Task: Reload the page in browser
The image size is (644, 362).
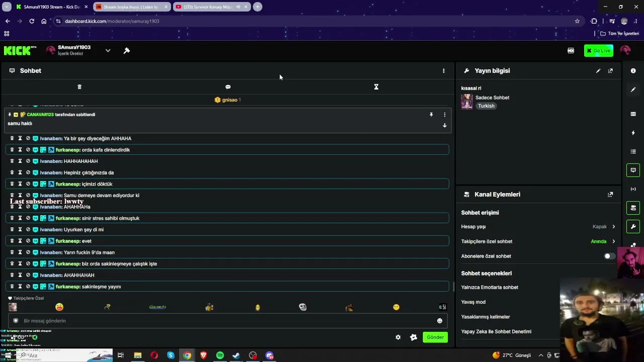Action: click(32, 21)
